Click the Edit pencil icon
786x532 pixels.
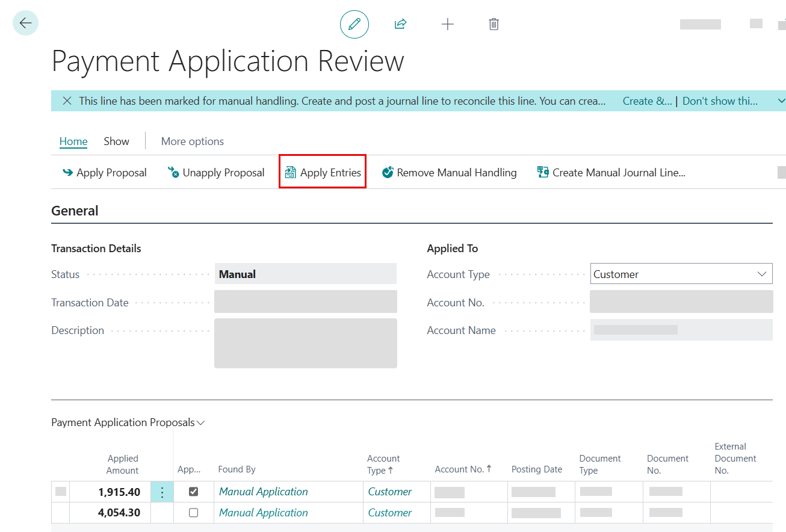tap(354, 24)
